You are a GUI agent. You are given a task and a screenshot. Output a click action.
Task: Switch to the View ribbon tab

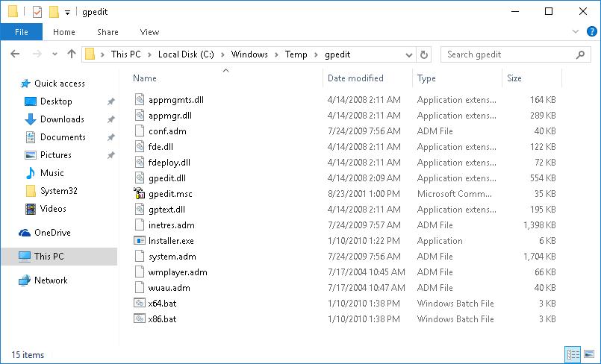tap(149, 32)
